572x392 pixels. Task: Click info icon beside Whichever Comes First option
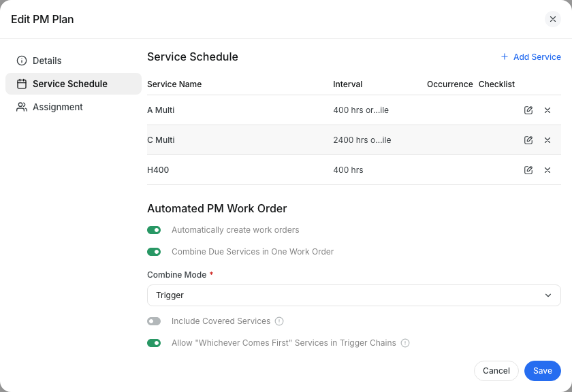pyautogui.click(x=405, y=343)
